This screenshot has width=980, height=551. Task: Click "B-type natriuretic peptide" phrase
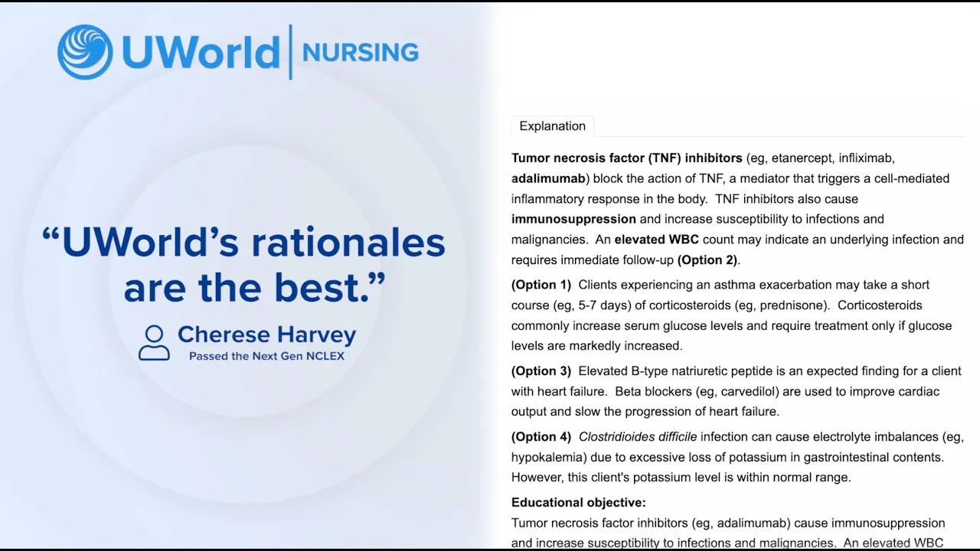point(701,371)
